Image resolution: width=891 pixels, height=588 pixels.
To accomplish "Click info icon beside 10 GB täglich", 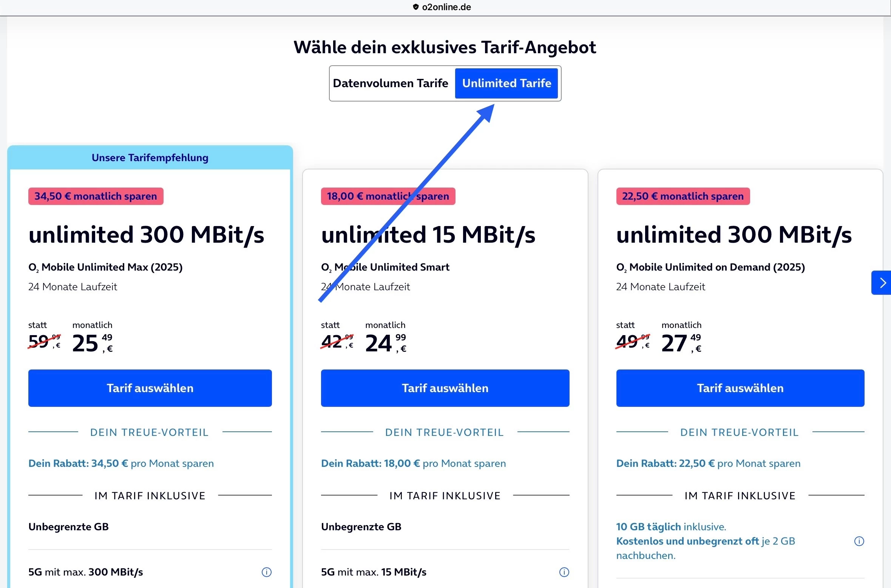I will click(x=859, y=541).
